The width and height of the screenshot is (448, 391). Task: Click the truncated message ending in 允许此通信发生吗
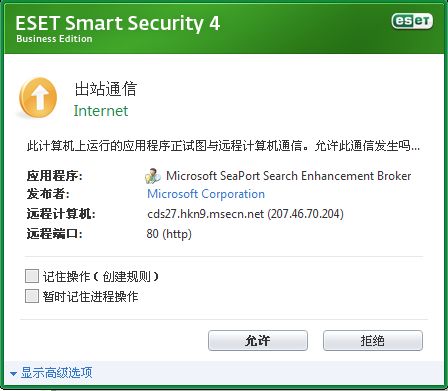click(223, 146)
